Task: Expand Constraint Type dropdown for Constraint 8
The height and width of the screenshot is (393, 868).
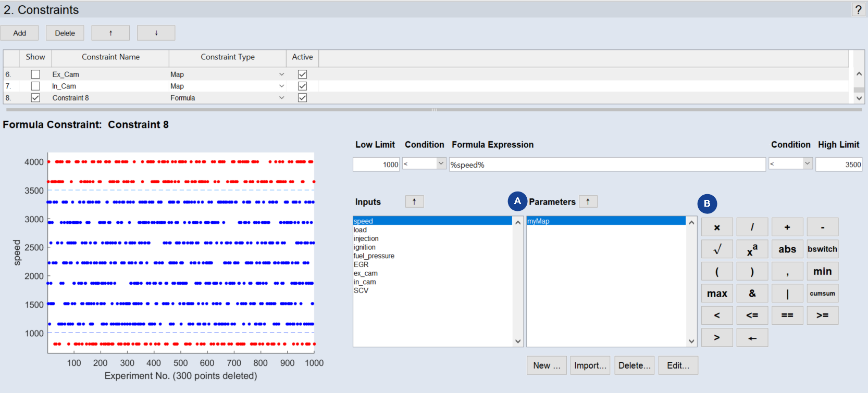Action: click(x=281, y=98)
